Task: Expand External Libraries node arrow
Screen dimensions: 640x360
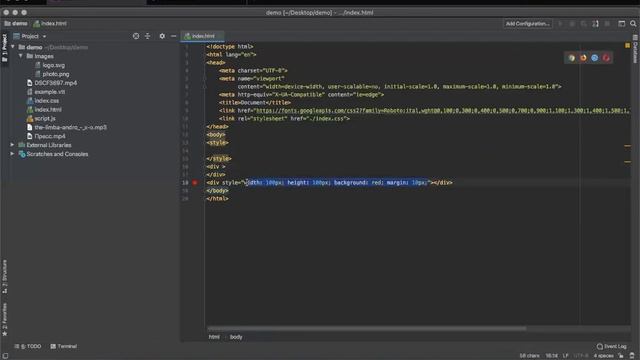Action: (12, 145)
